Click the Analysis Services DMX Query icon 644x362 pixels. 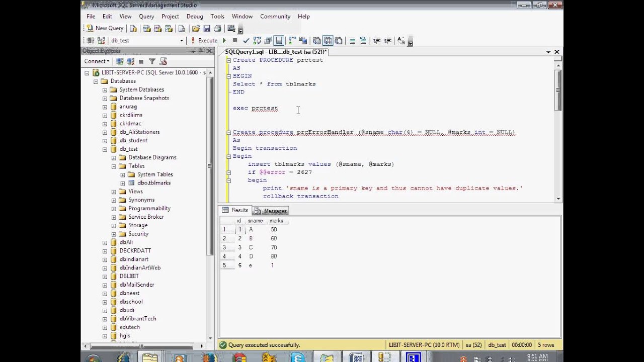[x=157, y=28]
